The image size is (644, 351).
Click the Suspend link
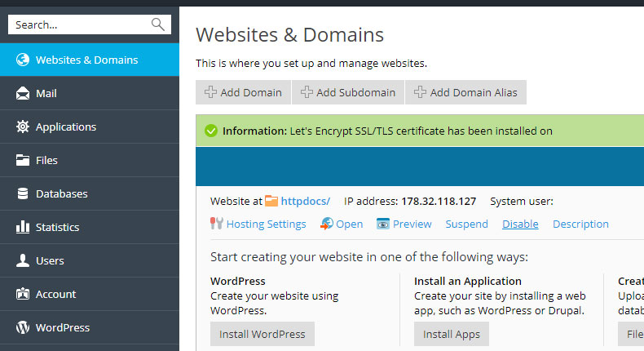point(466,224)
